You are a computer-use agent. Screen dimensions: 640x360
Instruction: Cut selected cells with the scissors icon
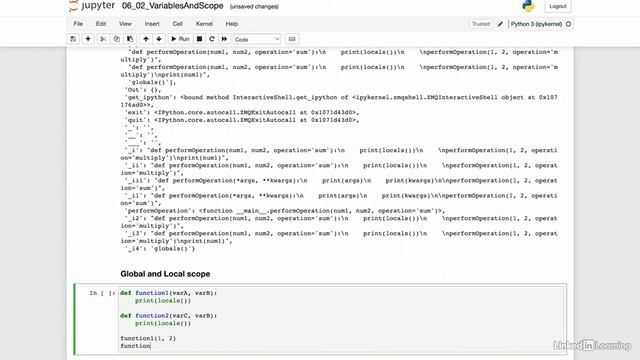point(103,39)
